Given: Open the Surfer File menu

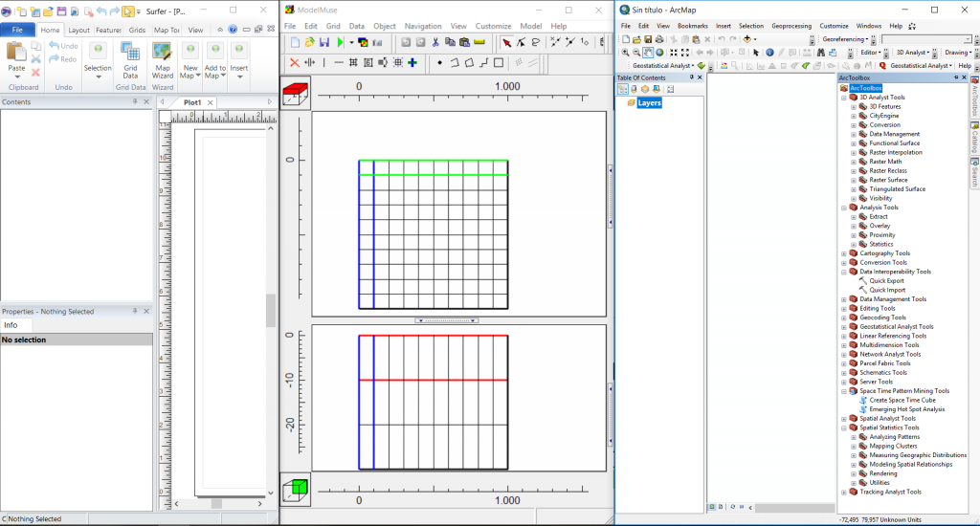Looking at the screenshot, I should (17, 30).
